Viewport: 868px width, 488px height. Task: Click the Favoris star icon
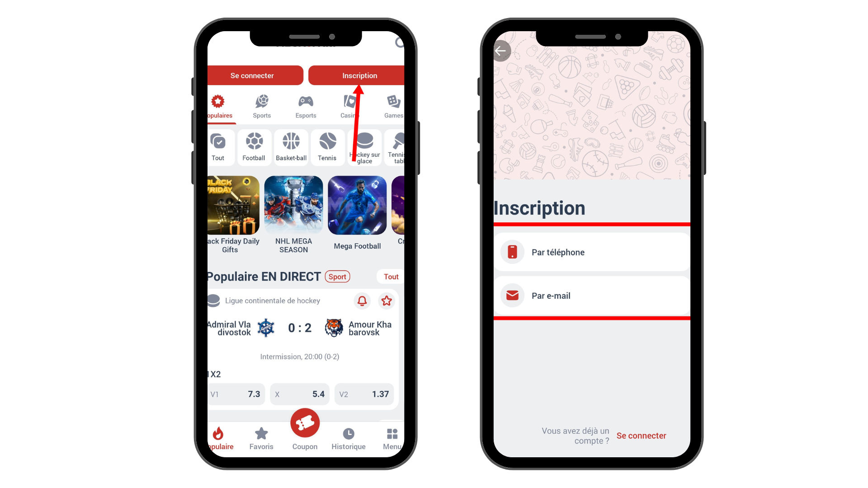pos(261,434)
